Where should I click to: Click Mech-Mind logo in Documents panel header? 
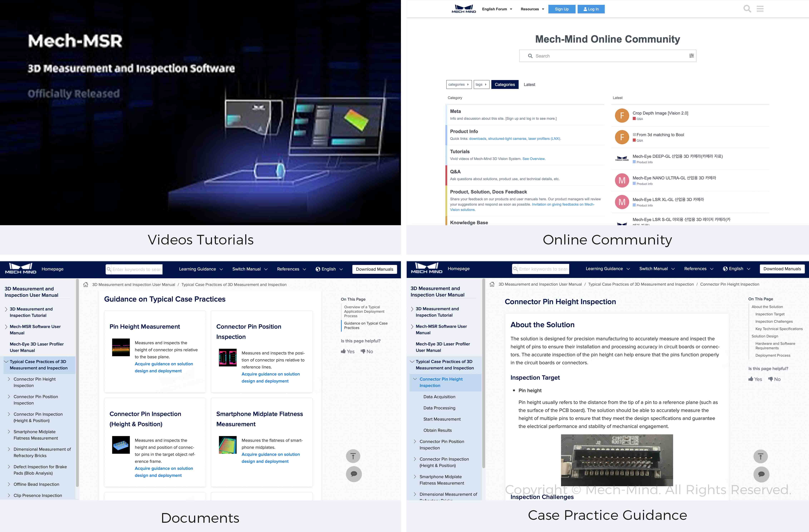(20, 269)
